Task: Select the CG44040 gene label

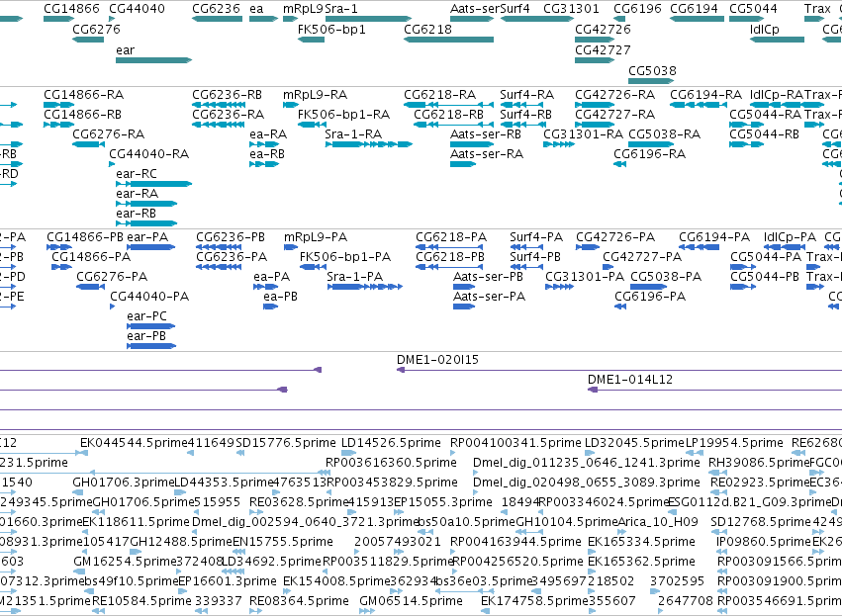Action: 137,9
